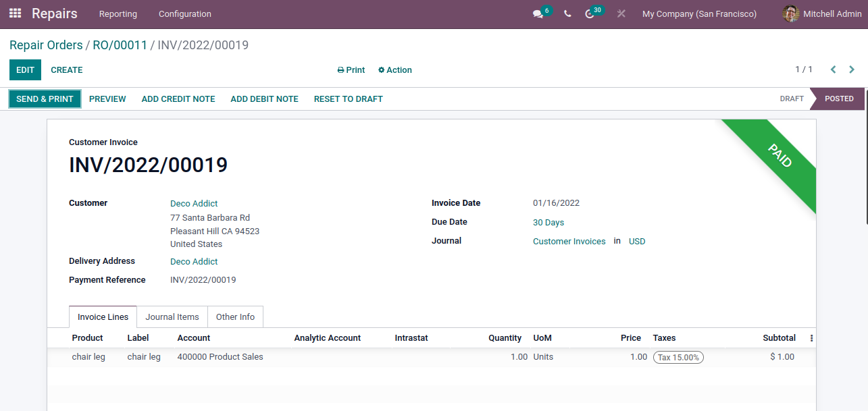Image resolution: width=868 pixels, height=411 pixels.
Task: Click Reset to Draft
Action: [349, 99]
